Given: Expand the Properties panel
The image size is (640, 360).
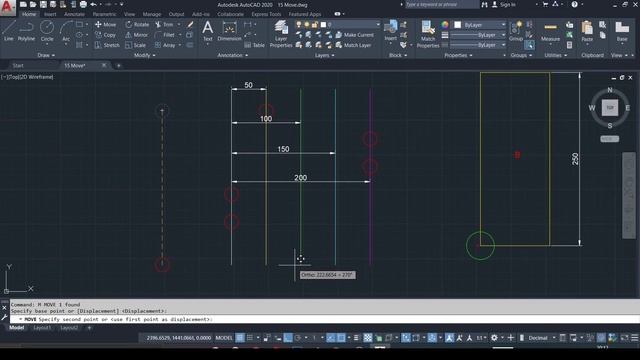Looking at the screenshot, I should tap(458, 55).
